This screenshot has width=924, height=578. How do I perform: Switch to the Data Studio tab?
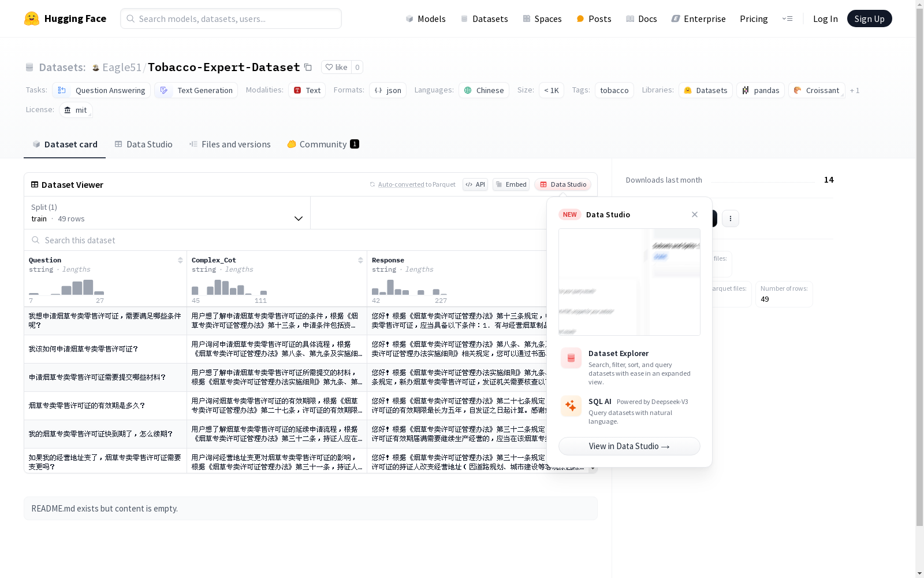(144, 144)
